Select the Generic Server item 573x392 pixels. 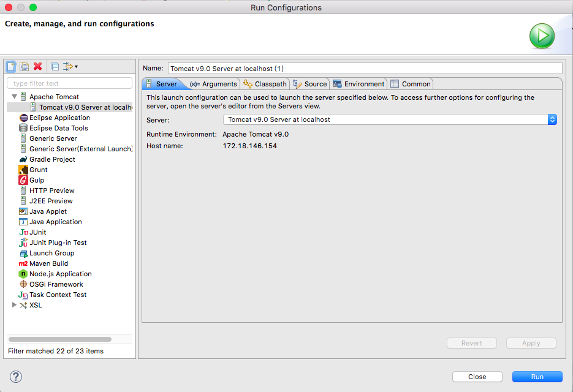pyautogui.click(x=53, y=138)
